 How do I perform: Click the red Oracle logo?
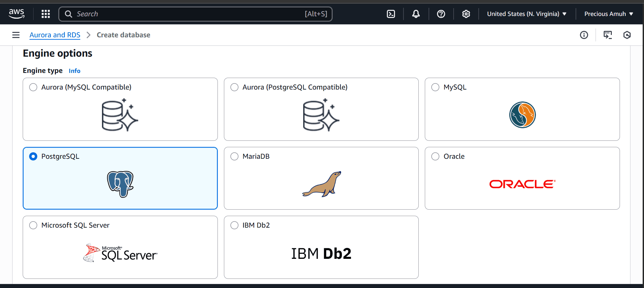click(522, 184)
